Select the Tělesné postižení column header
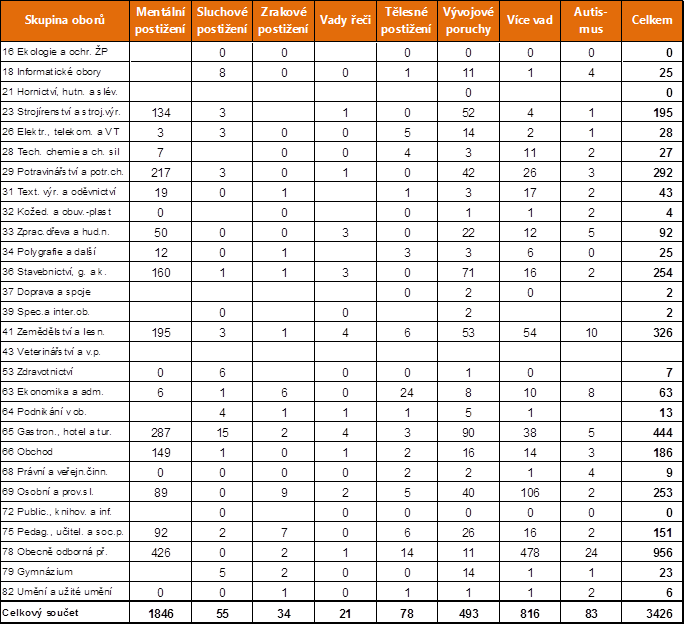Viewport: 685px width, 625px height. coord(406,21)
